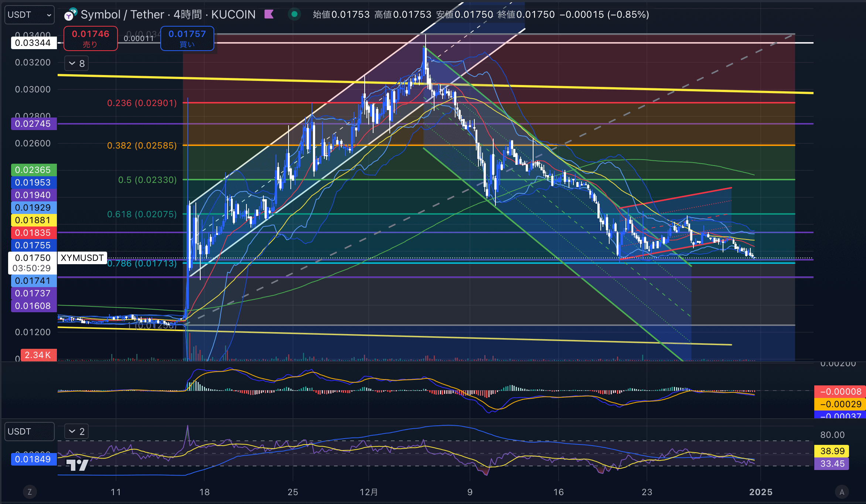Toggle the A auto-scale button at bottom right
The image size is (866, 504).
842,492
